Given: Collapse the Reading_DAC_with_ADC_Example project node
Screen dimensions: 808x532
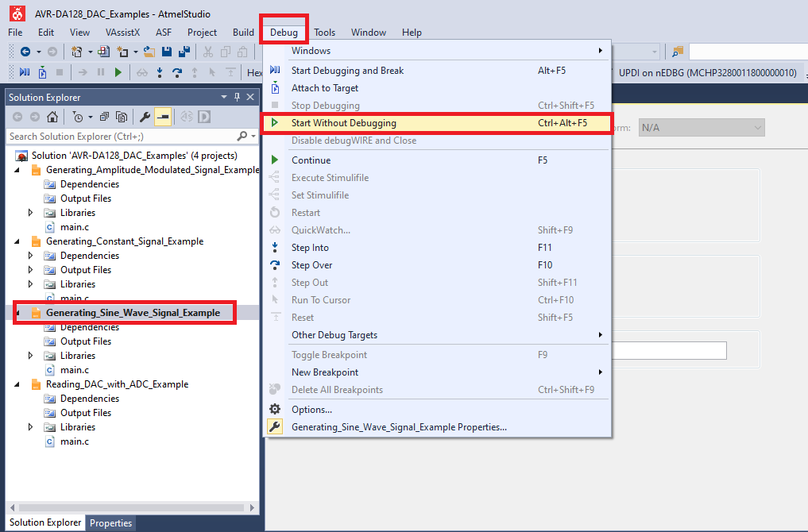Looking at the screenshot, I should [x=17, y=384].
